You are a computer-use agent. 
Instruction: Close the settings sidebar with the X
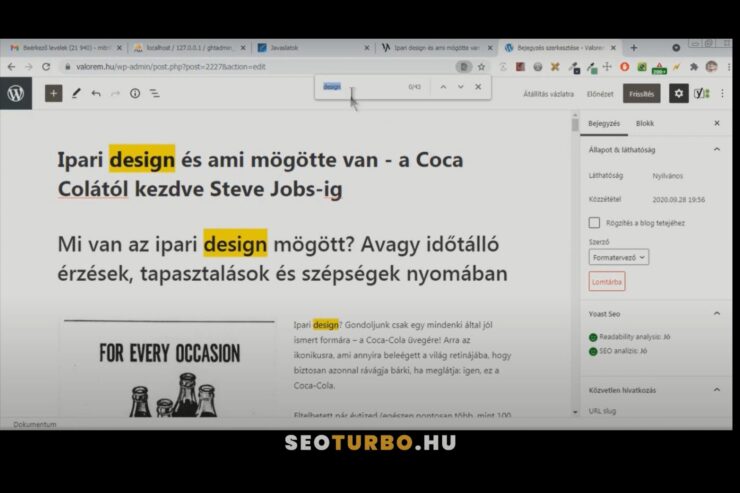[x=717, y=123]
